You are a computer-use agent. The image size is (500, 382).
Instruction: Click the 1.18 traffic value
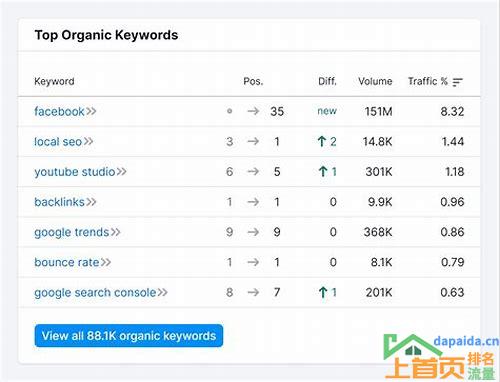point(455,172)
